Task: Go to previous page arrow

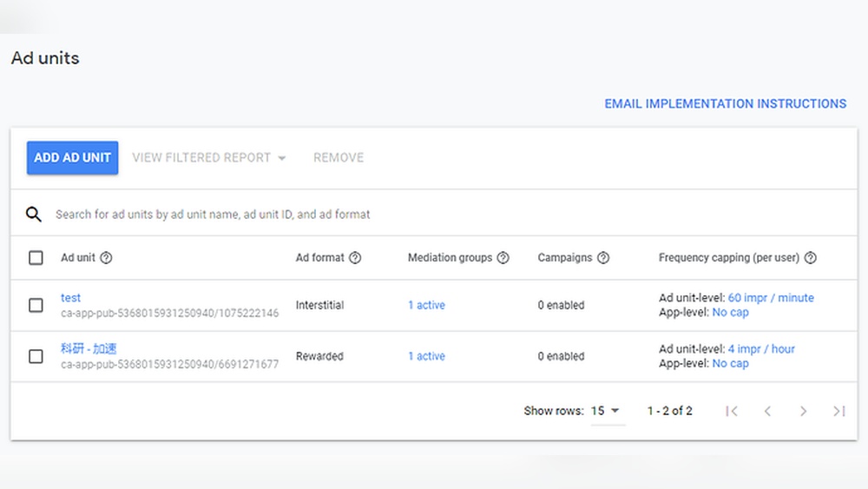Action: click(x=768, y=411)
